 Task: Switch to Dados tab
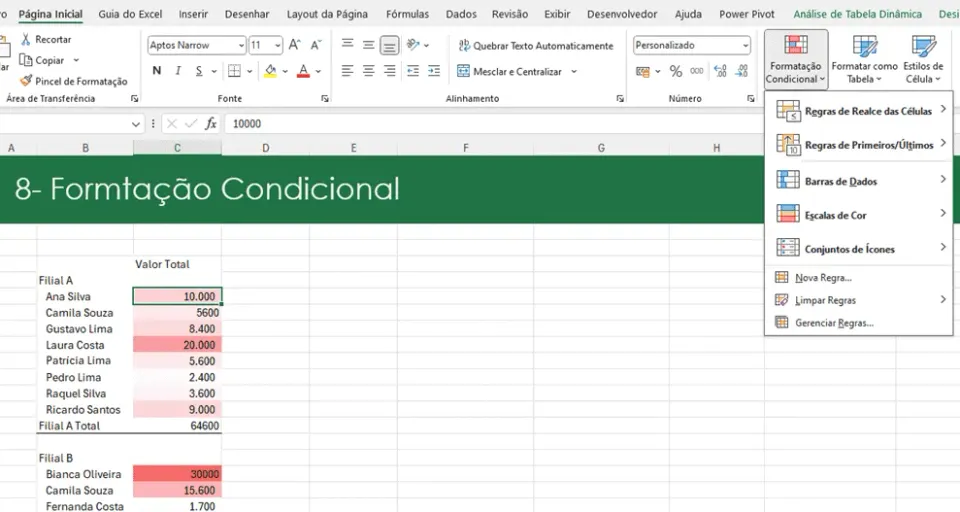coord(461,13)
